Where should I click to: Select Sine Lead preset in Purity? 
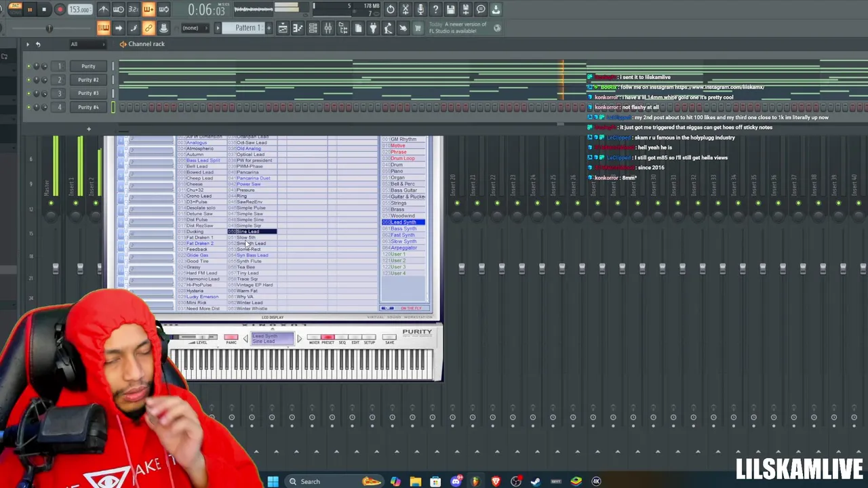(252, 232)
